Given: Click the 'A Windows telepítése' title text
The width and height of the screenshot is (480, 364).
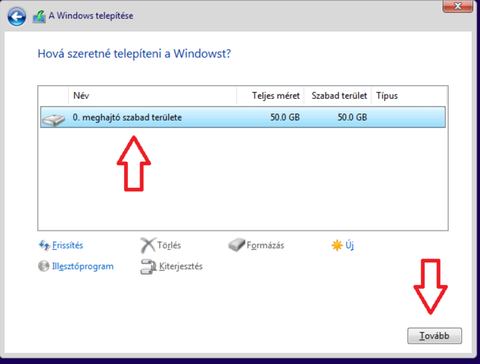Looking at the screenshot, I should click(91, 16).
